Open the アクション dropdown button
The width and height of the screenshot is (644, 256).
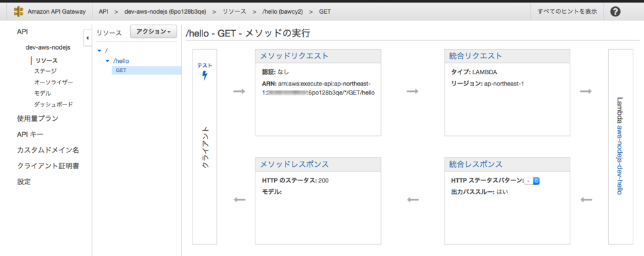pos(153,31)
